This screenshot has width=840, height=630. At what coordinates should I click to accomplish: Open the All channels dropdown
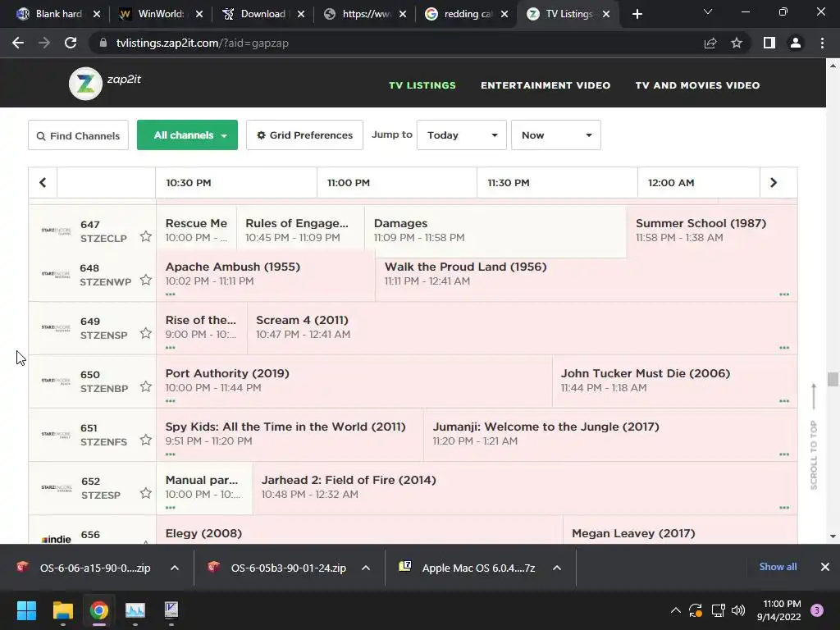[188, 135]
